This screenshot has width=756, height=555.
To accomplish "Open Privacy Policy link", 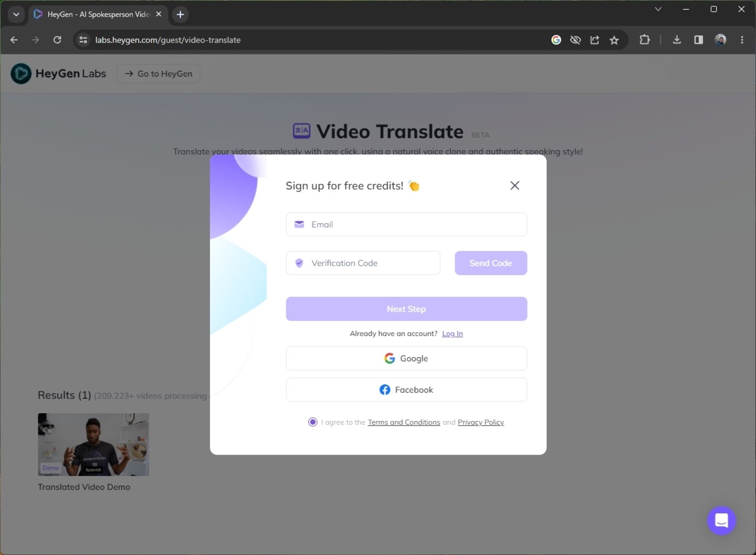I will tap(480, 422).
